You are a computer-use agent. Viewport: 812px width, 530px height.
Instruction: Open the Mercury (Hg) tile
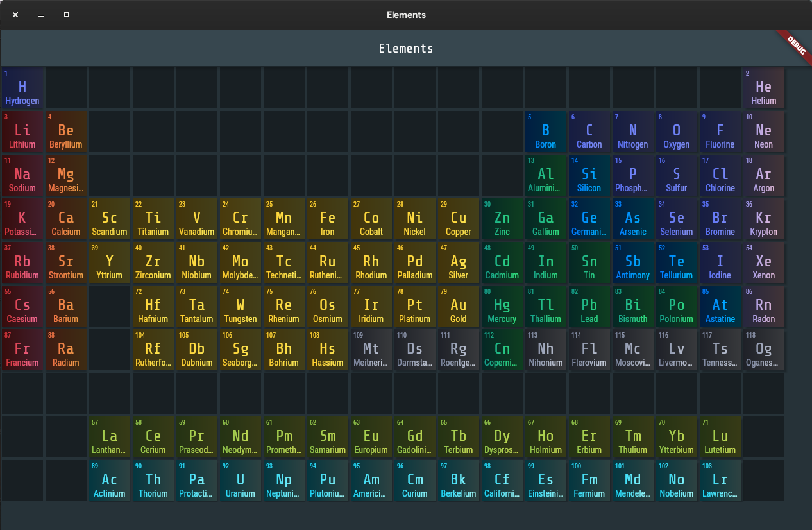coord(502,307)
